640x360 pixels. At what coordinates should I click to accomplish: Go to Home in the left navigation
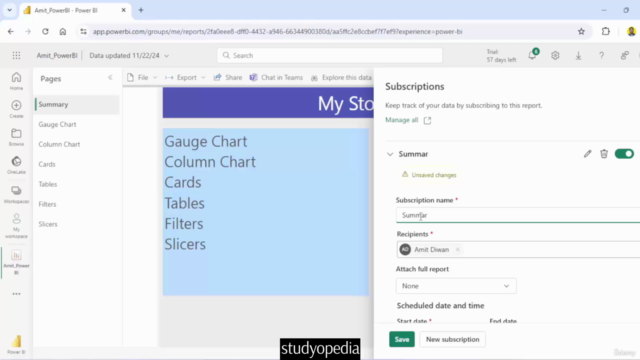click(16, 81)
